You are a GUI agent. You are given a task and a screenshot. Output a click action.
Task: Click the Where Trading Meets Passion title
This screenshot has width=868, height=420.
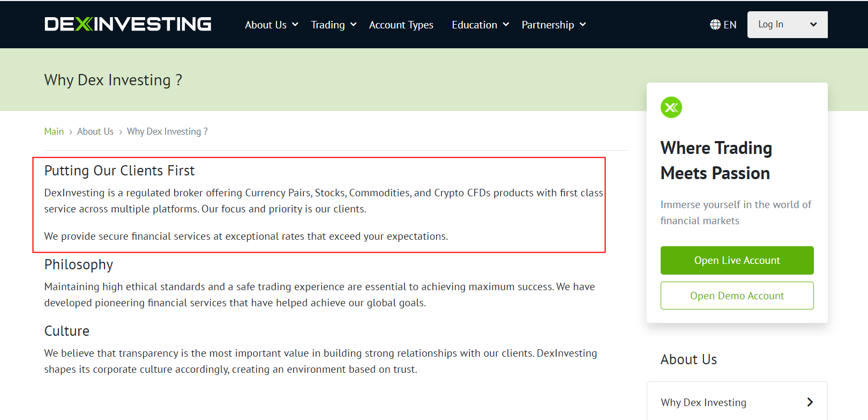[716, 160]
